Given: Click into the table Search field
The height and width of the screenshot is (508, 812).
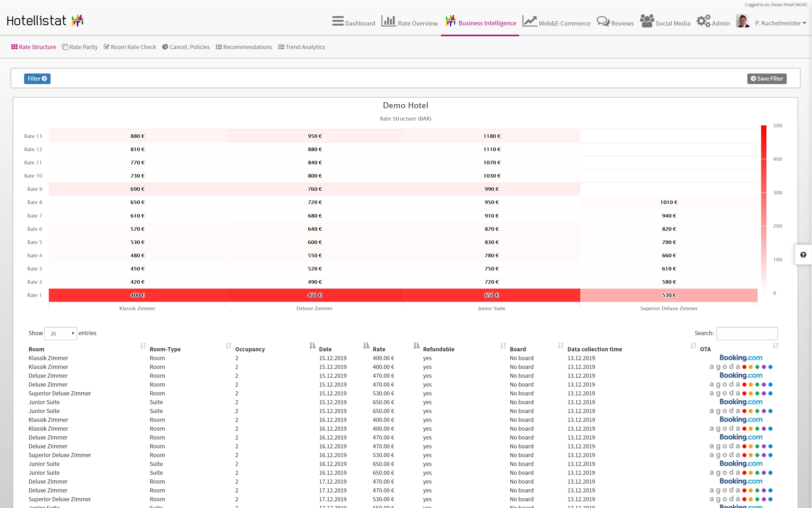Looking at the screenshot, I should 746,333.
